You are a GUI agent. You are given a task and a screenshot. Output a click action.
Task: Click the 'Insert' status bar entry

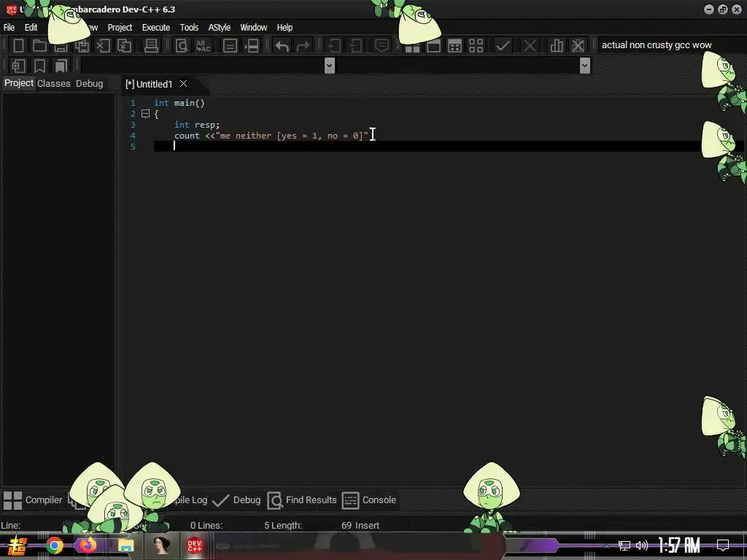(x=368, y=526)
